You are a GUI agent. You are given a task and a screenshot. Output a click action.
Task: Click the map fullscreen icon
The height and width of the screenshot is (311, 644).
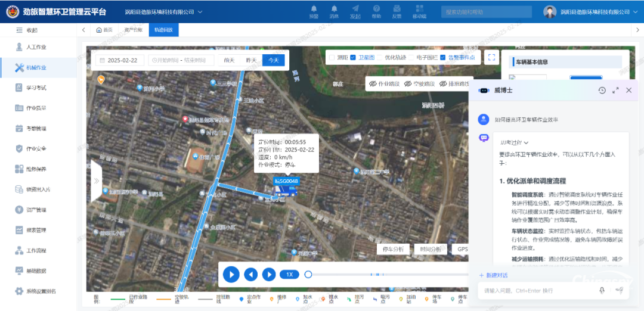[x=491, y=58]
